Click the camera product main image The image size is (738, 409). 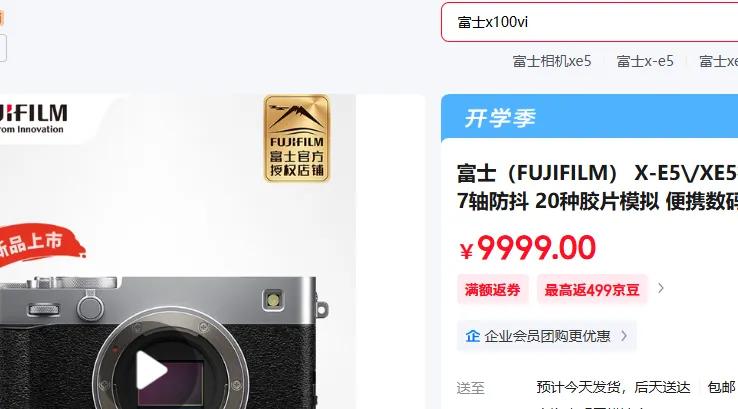[177, 251]
